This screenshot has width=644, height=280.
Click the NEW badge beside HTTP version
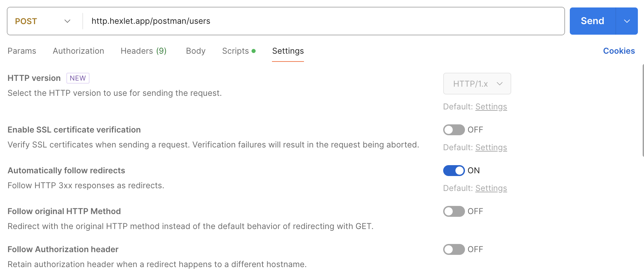[78, 78]
